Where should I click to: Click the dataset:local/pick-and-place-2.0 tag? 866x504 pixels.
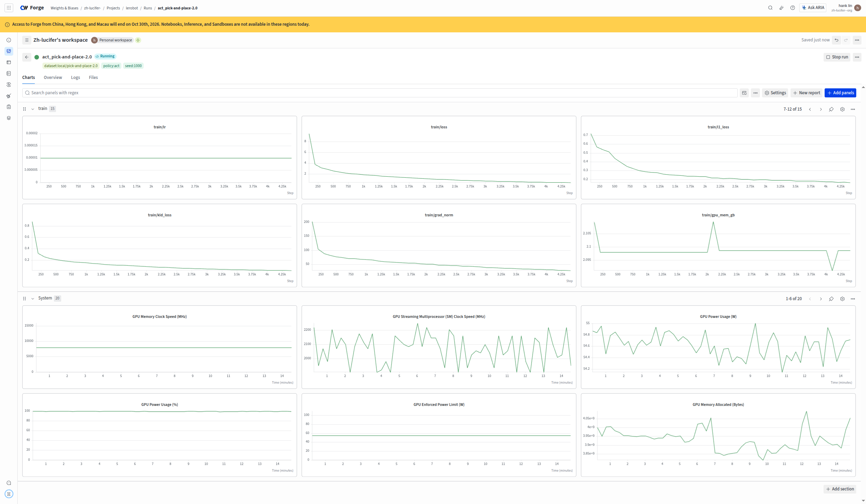pos(71,66)
